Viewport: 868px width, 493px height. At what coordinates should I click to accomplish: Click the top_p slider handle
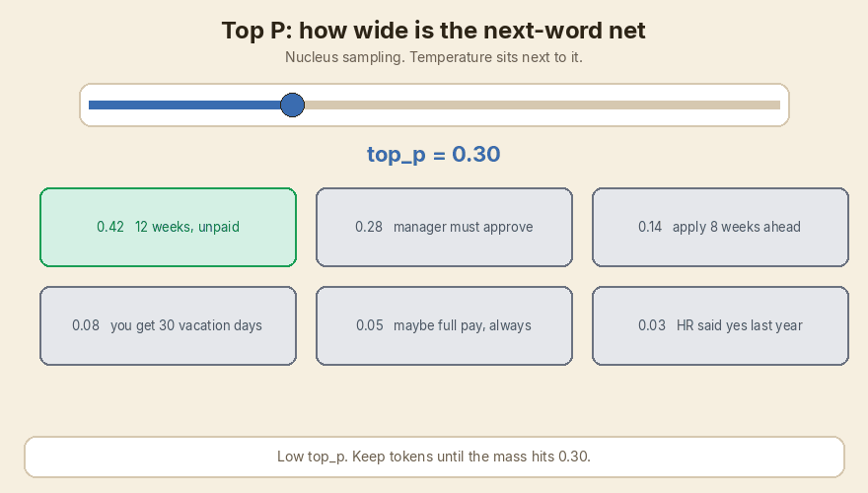(x=292, y=106)
